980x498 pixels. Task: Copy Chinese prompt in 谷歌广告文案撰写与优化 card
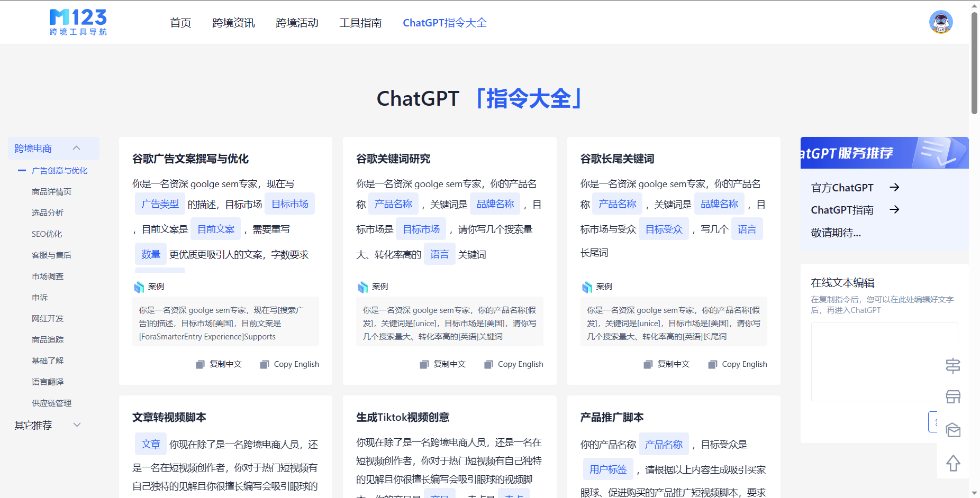(x=219, y=364)
